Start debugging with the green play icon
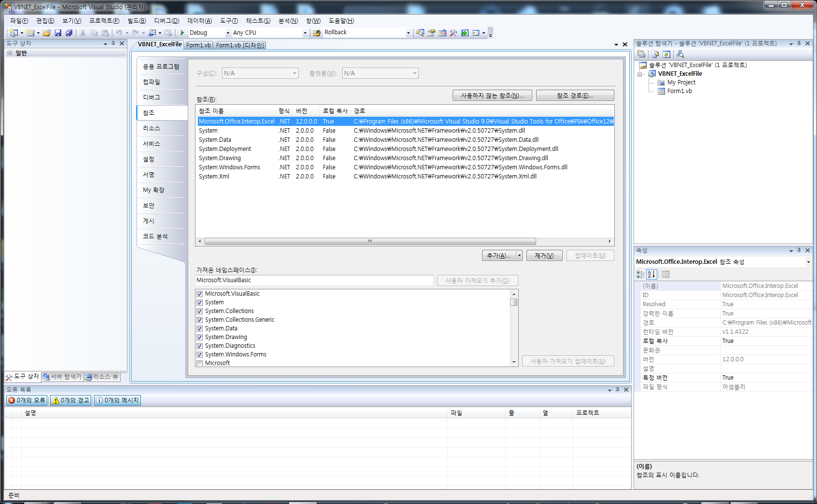The height and width of the screenshot is (504, 817). [x=182, y=33]
